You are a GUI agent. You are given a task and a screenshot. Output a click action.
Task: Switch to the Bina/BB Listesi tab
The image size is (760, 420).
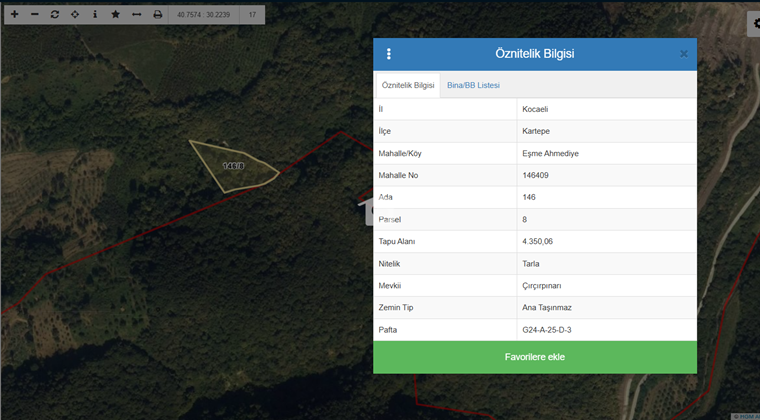(x=473, y=86)
